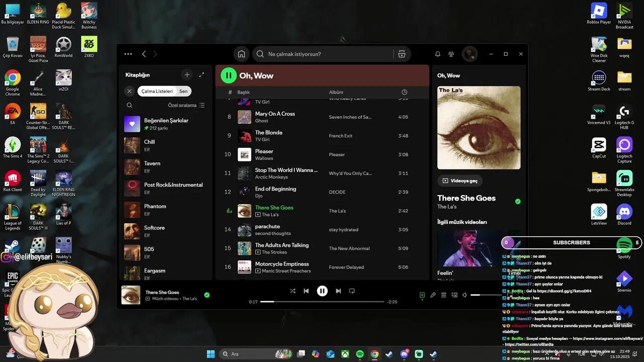644x362 pixels.
Task: Open the Beğenilen Şarkılar playlist
Action: 166,124
